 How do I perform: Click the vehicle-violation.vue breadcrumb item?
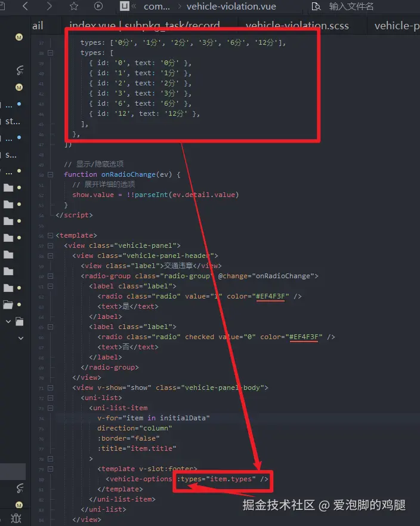click(x=231, y=7)
